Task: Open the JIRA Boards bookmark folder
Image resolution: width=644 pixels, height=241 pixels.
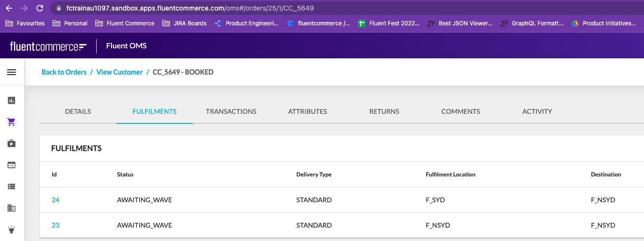Action: (x=185, y=23)
